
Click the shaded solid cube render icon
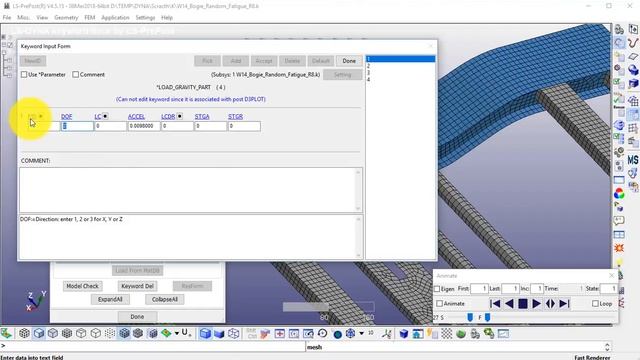(x=39, y=333)
